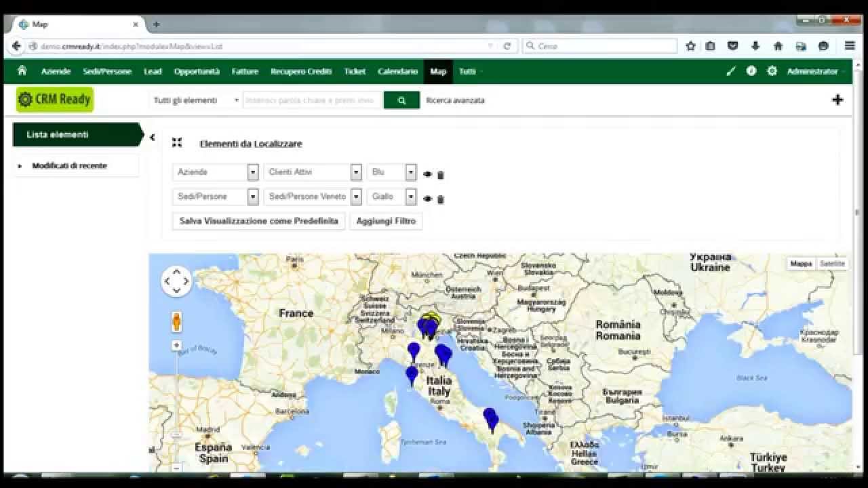Open the Aziende module dropdown
The image size is (868, 488).
(x=216, y=172)
